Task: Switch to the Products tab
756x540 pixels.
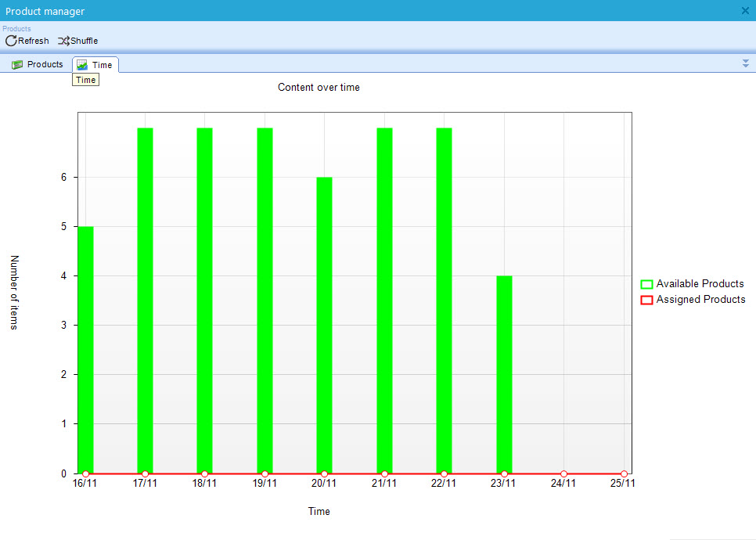Action: [38, 64]
